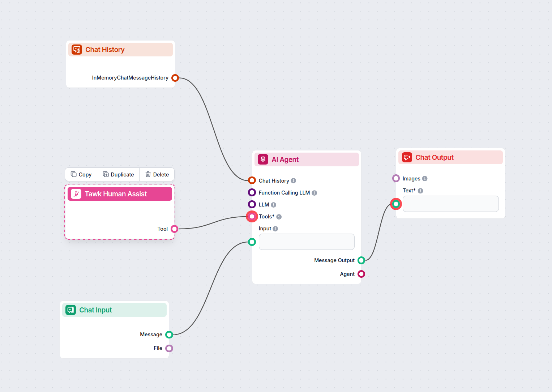Click the Text field in Chat Output
552x392 pixels.
(450, 204)
